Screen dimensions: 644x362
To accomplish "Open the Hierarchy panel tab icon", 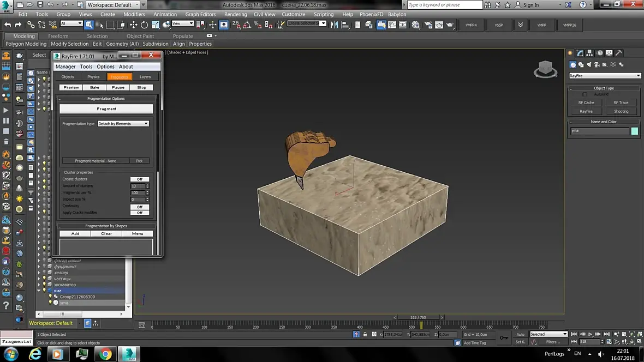I will coord(590,53).
